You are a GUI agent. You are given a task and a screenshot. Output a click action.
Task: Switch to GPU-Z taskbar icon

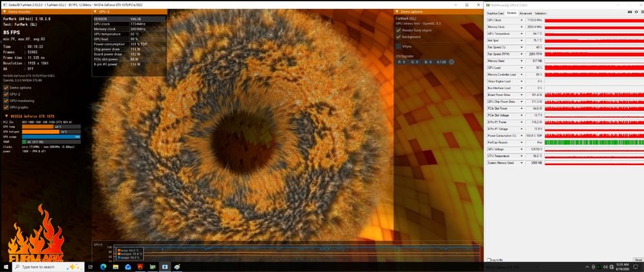click(x=153, y=267)
